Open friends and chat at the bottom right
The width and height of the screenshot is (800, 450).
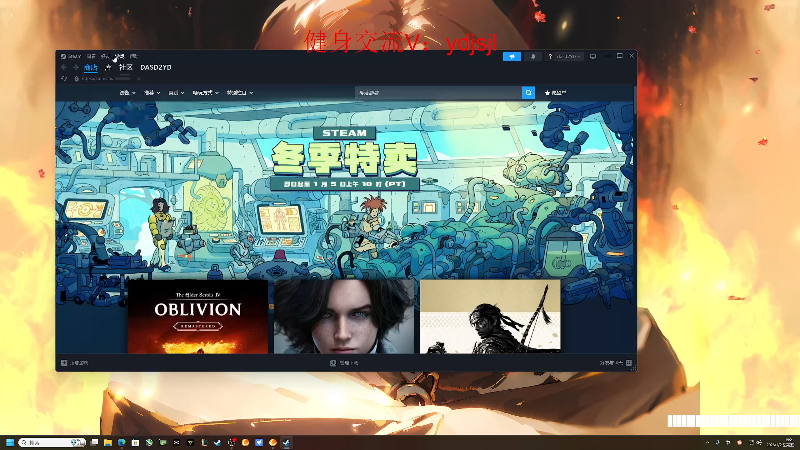[x=616, y=363]
